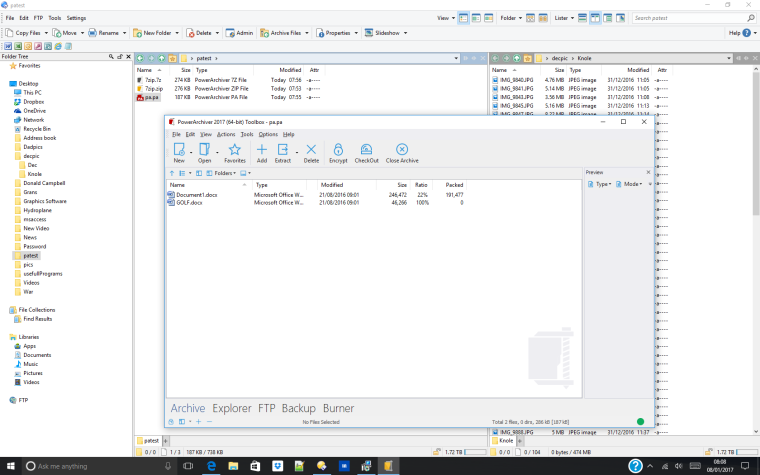The width and height of the screenshot is (760, 475).
Task: Click the Help question-mark icon
Action: pyautogui.click(x=746, y=33)
